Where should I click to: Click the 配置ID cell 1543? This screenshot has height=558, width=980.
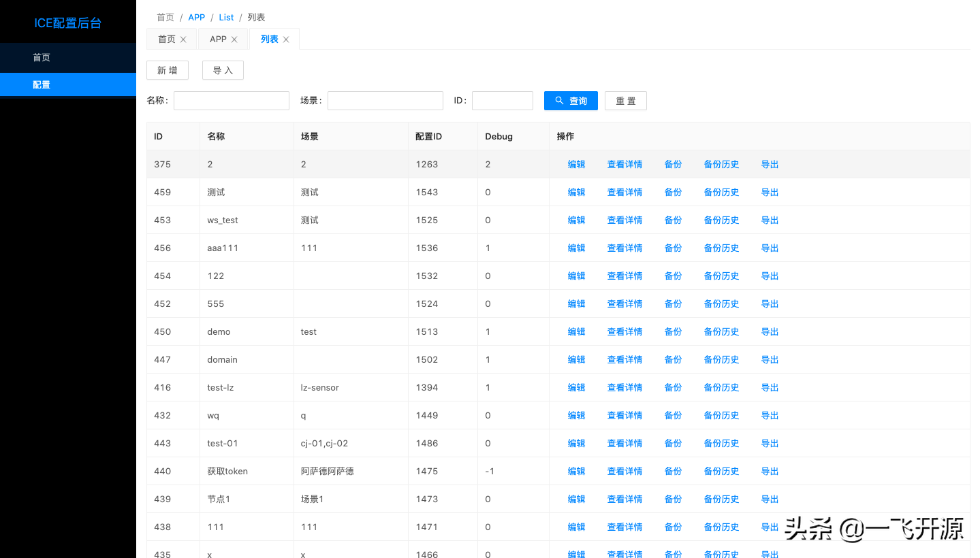coord(427,192)
